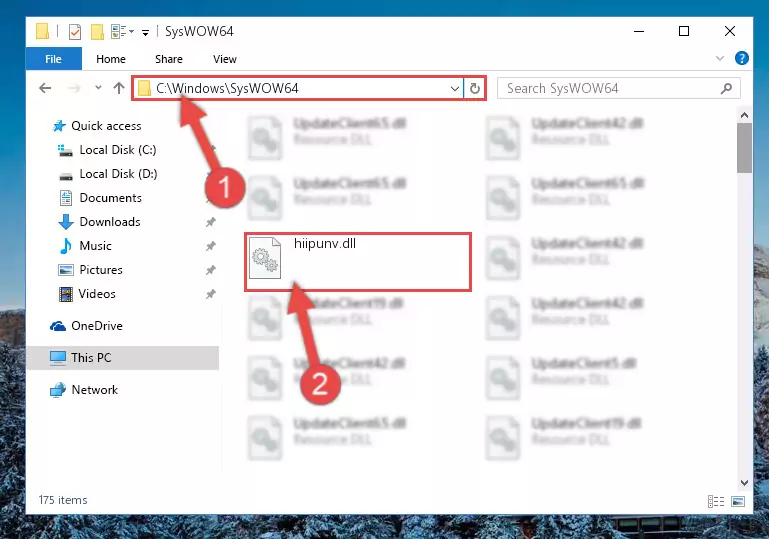The height and width of the screenshot is (539, 769).
Task: Click the Music pin icon
Action: (210, 246)
